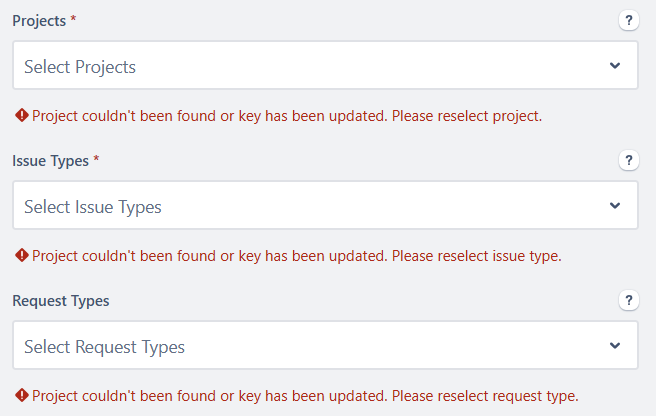
Task: Click the Issue Types field label
Action: pyautogui.click(x=51, y=161)
